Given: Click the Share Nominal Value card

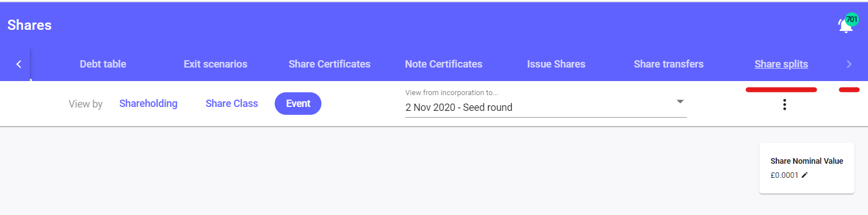Looking at the screenshot, I should (807, 168).
